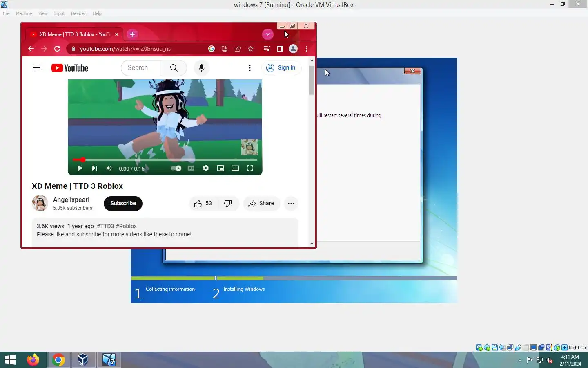The image size is (588, 368).
Task: Seek along the video progress bar
Action: pos(165,159)
